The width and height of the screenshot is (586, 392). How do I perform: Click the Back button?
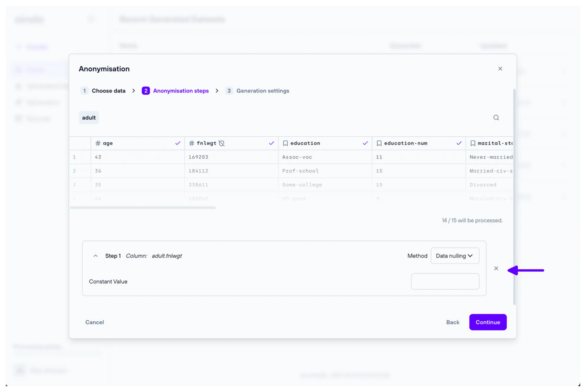pyautogui.click(x=453, y=322)
